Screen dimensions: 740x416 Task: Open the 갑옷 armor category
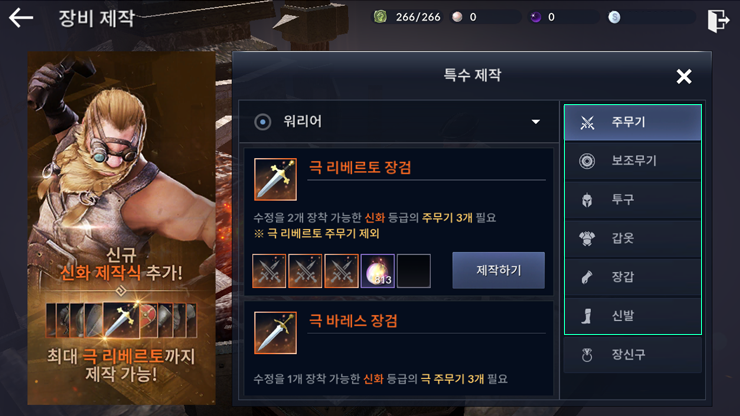click(x=632, y=238)
